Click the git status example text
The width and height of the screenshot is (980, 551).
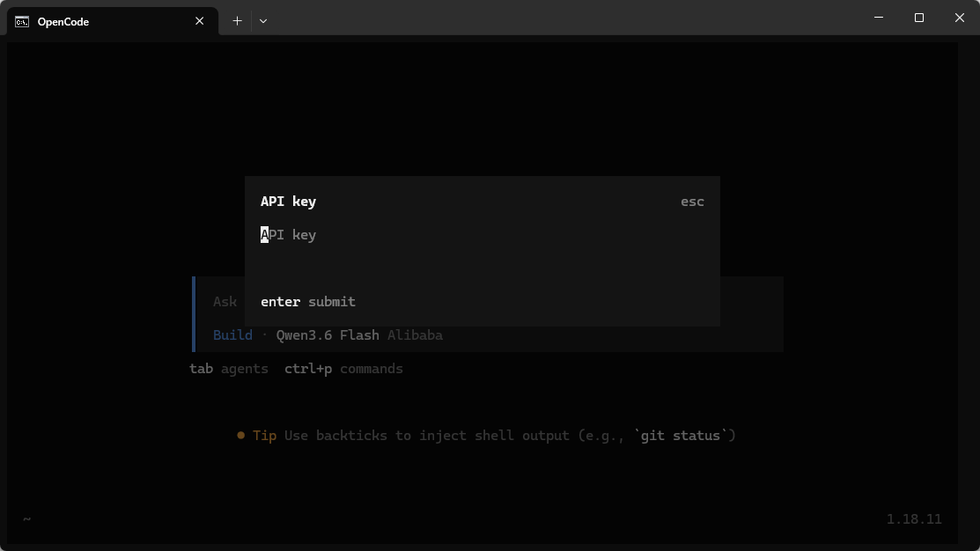(x=680, y=436)
